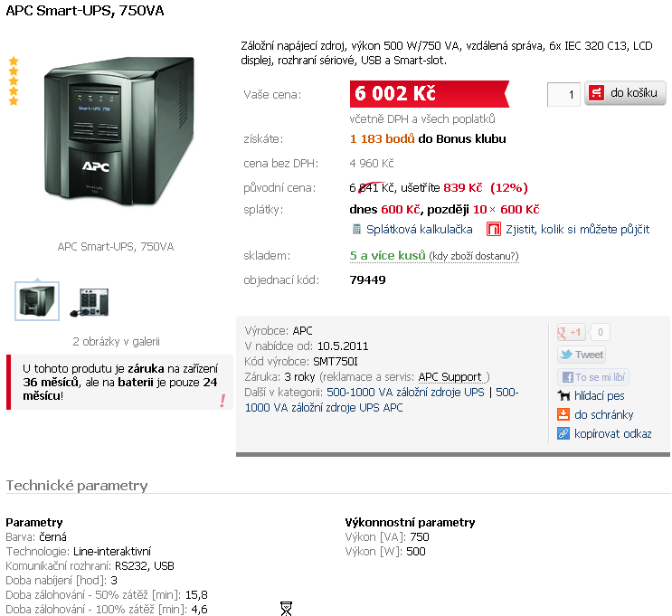
Task: Select the second rear-view gallery thumbnail
Action: coord(90,302)
